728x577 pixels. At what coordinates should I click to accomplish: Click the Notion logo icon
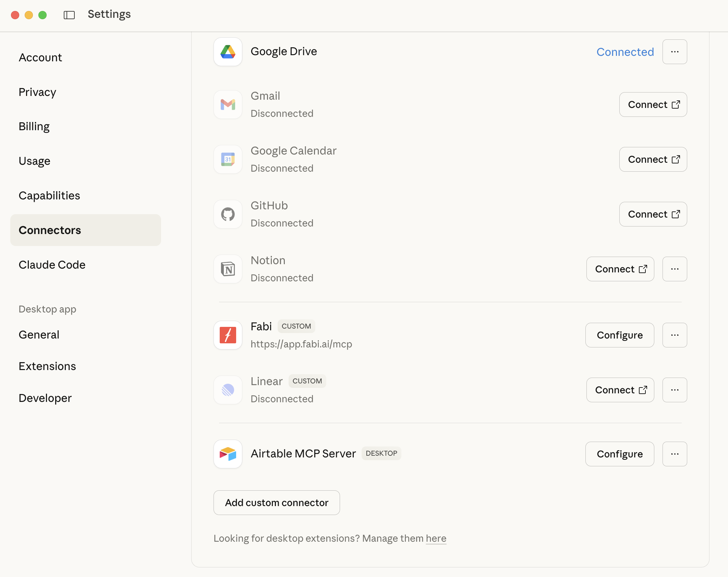pyautogui.click(x=228, y=269)
